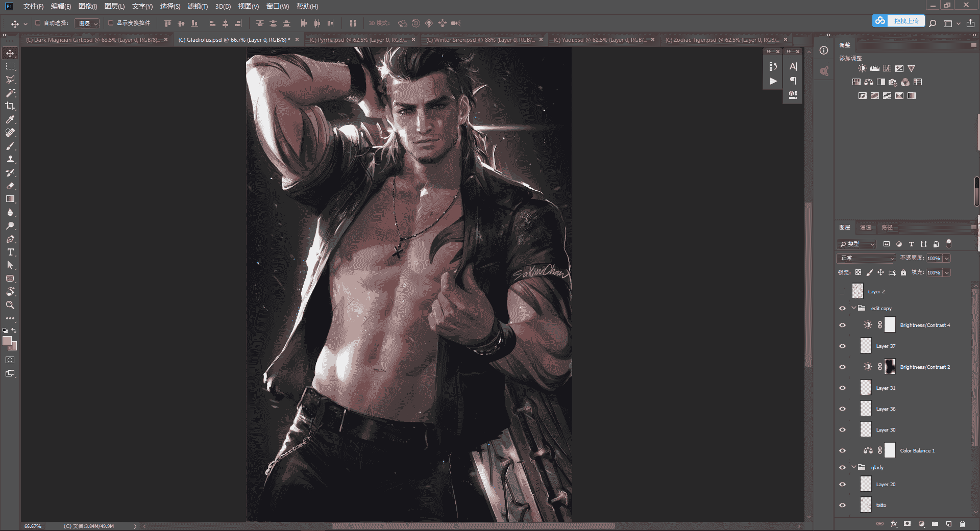980x531 pixels.
Task: Hide the Color Balance 1 layer
Action: click(x=842, y=451)
